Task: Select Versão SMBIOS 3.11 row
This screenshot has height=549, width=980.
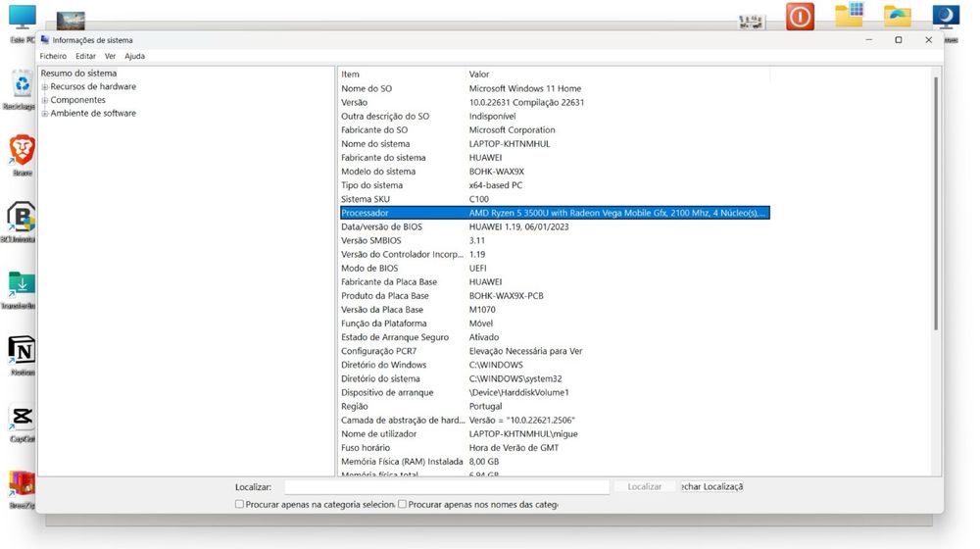Action: tap(555, 241)
